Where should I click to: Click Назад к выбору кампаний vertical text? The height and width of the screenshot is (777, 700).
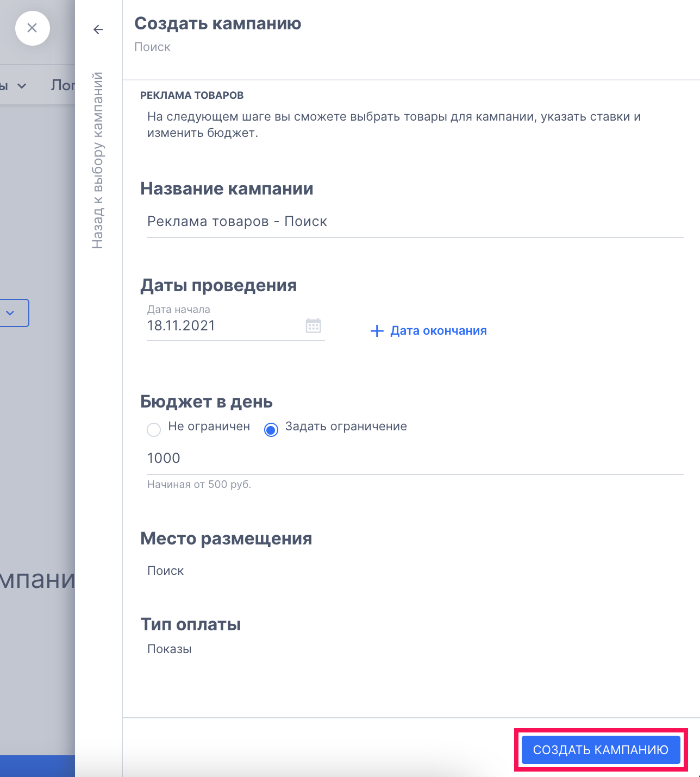(98, 160)
